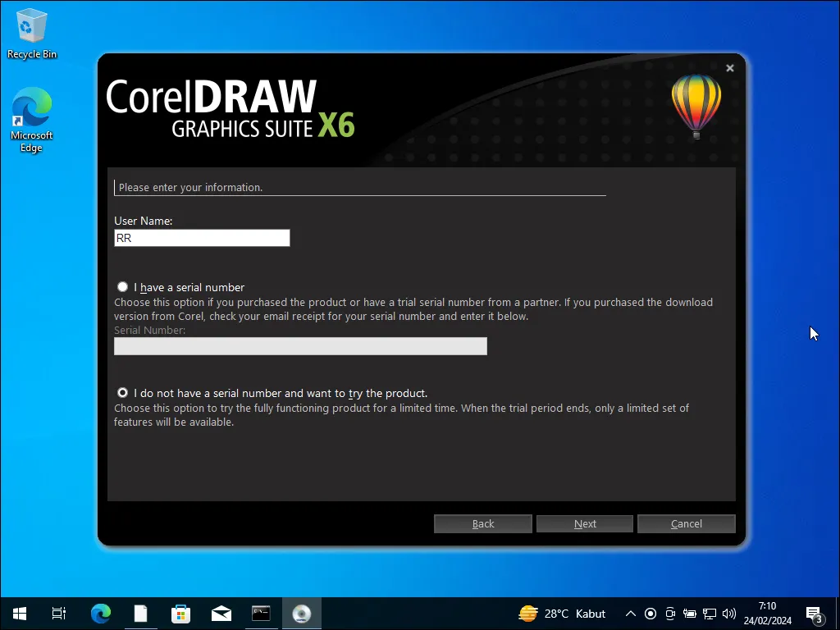Open Microsoft Edge from the taskbar

click(x=100, y=613)
